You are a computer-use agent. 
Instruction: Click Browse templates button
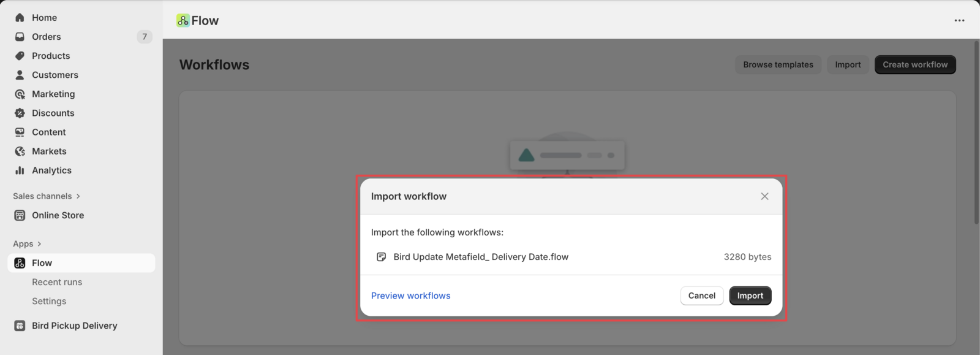coord(778,64)
